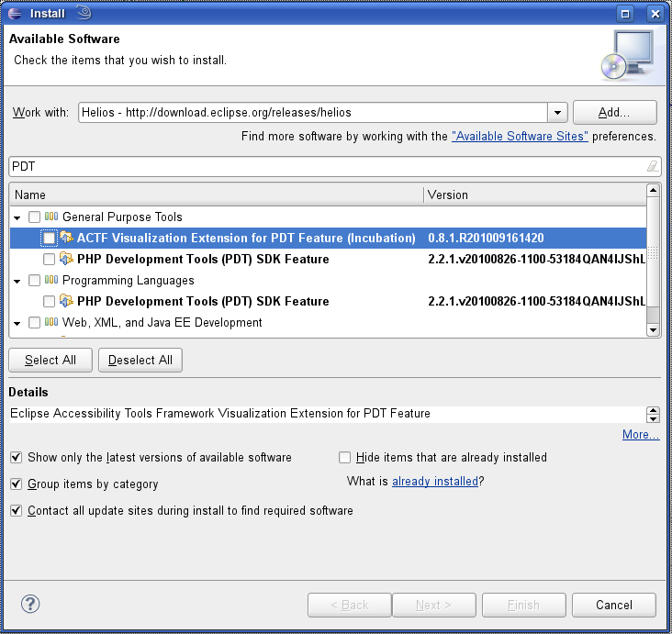
Task: Collapse the Web, XML, and Java EE Development category
Action: 17,323
